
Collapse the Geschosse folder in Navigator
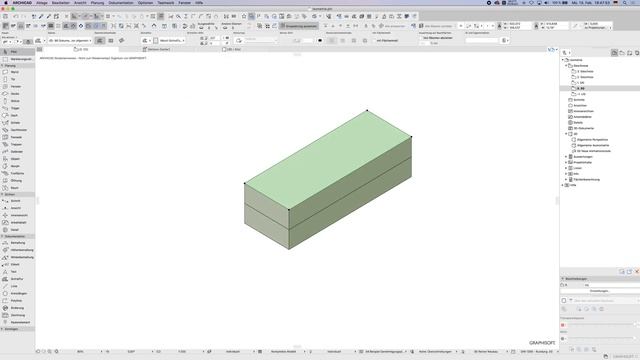tap(566, 65)
